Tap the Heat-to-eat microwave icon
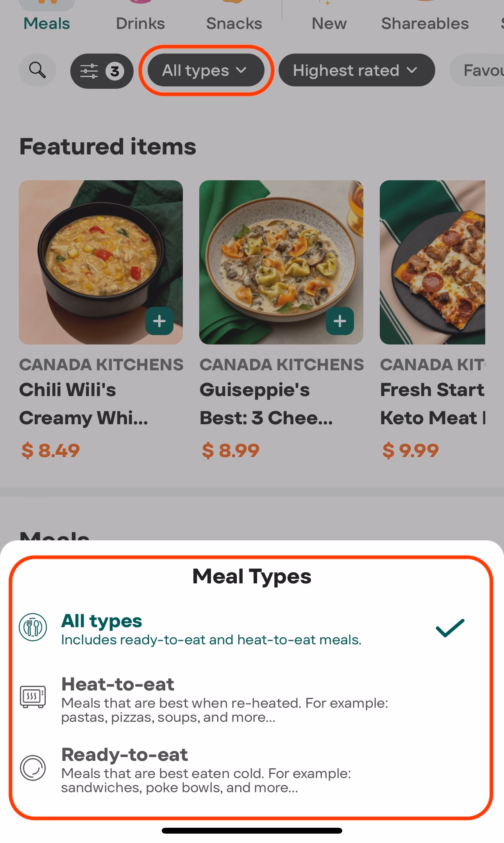Viewport: 504px width, 843px height. (x=33, y=697)
